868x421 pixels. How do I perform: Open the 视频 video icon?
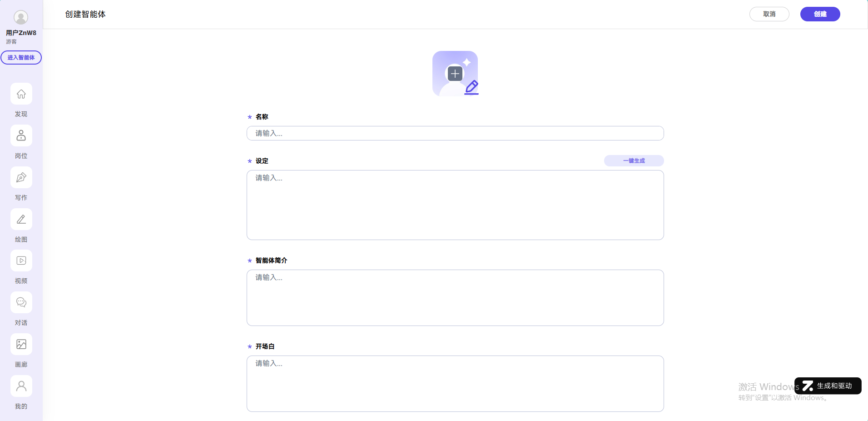coord(21,261)
